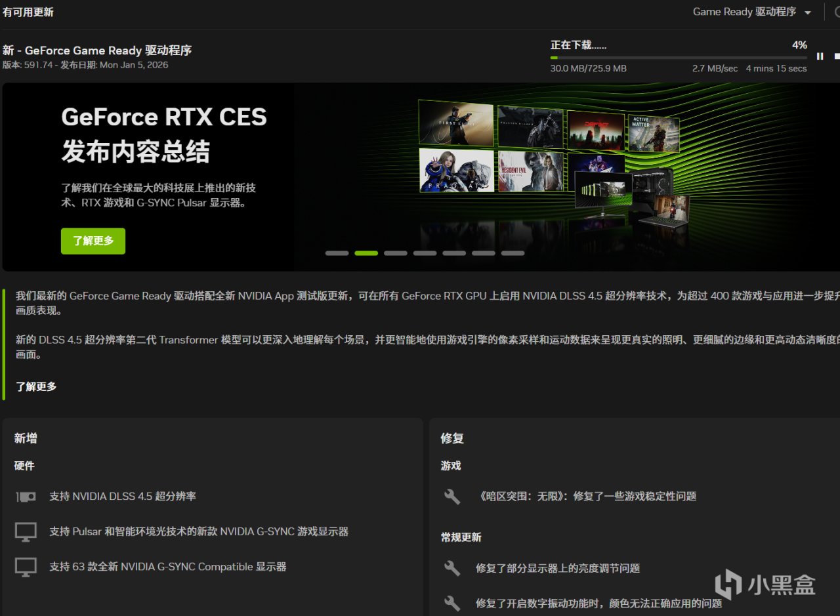Click the paragraph about DLSS 4.5 第二代 Transformer 模型
This screenshot has height=616, width=840.
(x=428, y=347)
